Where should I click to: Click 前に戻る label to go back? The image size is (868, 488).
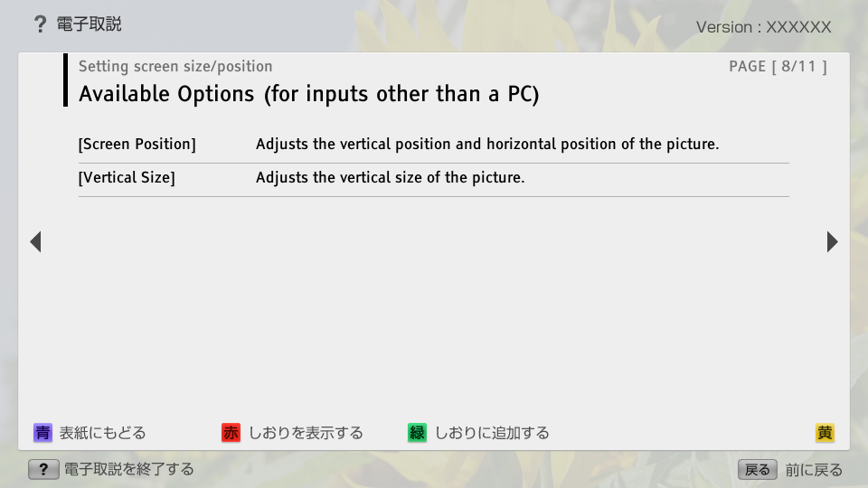pos(814,470)
